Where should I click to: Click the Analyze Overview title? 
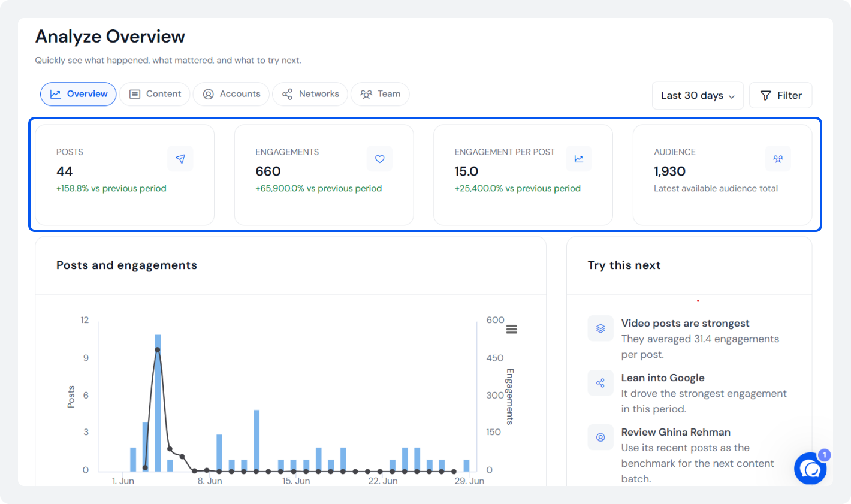click(110, 37)
